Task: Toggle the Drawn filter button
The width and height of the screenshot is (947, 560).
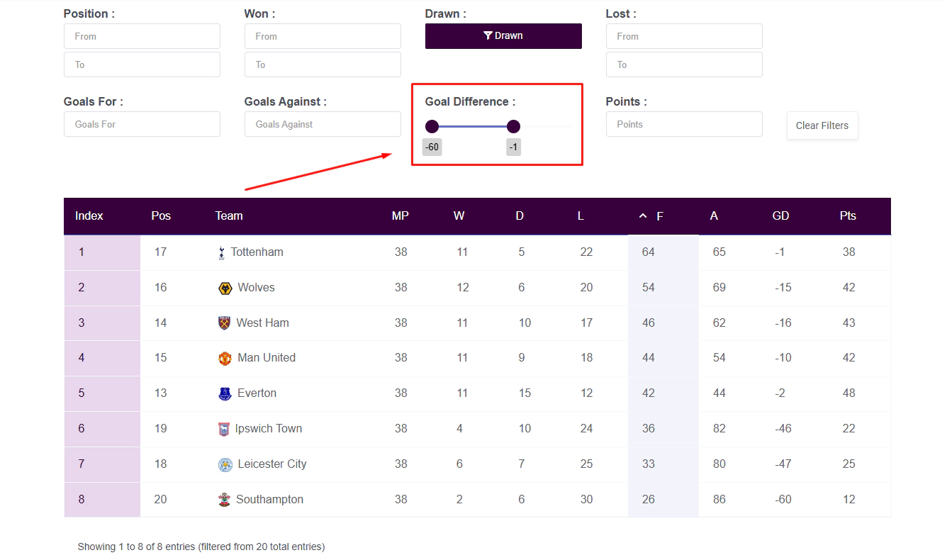Action: pos(503,36)
